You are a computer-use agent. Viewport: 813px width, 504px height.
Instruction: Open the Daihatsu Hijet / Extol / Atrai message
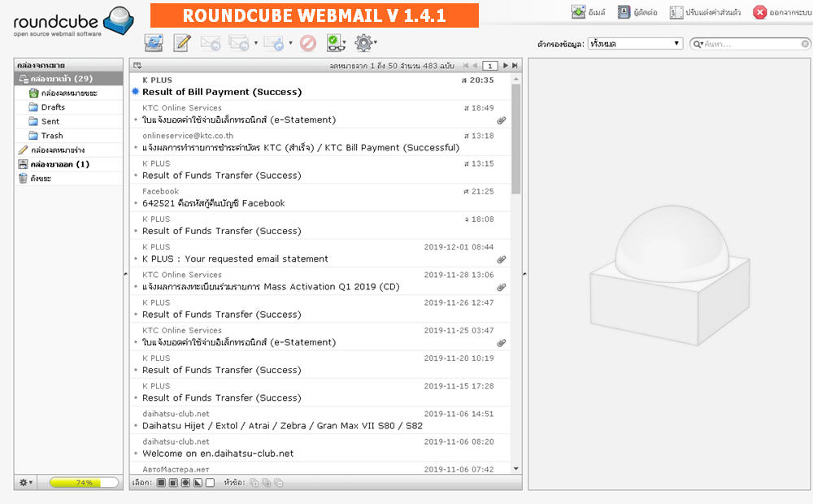(320, 420)
